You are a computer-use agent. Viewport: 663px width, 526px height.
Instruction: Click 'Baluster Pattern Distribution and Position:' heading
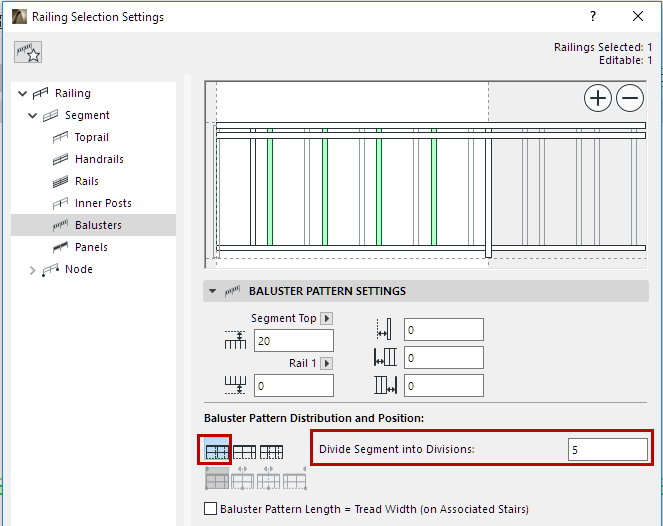(314, 418)
